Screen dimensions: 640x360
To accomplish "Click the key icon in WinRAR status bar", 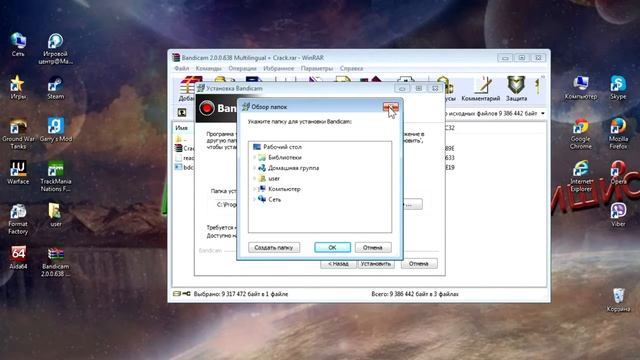I will (187, 293).
